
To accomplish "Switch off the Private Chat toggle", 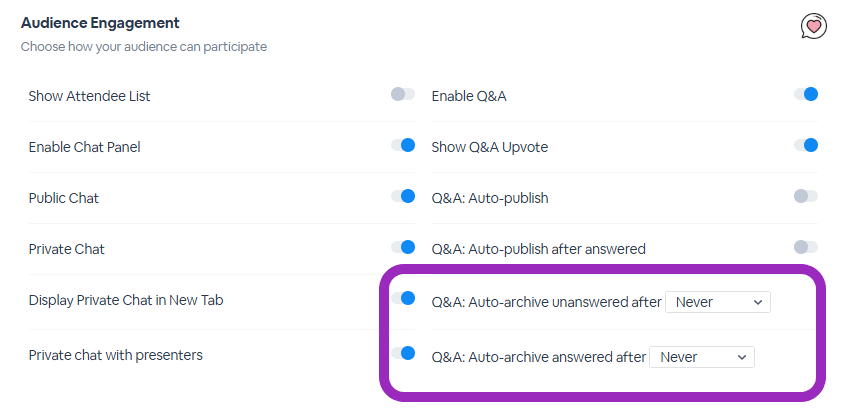I will tap(403, 247).
